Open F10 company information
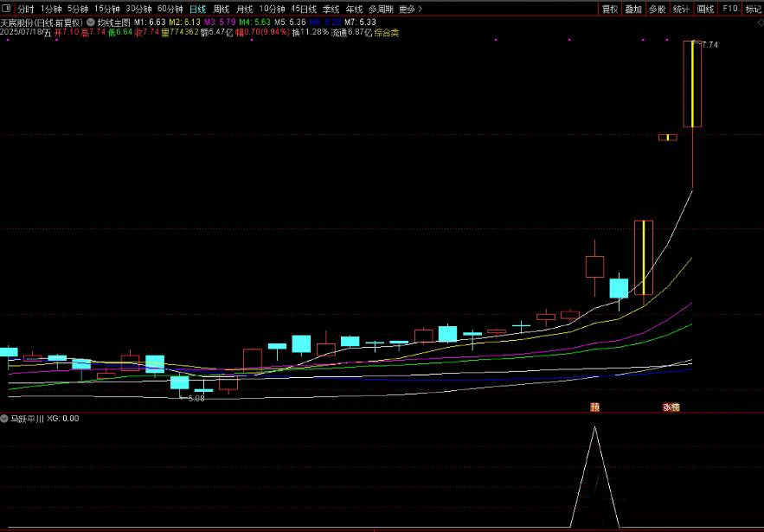This screenshot has width=764, height=532. [729, 10]
